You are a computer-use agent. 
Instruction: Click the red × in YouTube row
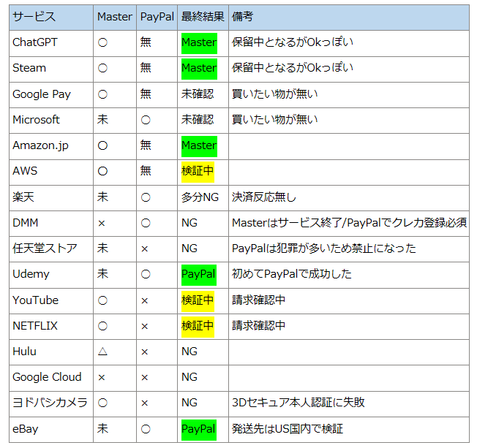145,300
